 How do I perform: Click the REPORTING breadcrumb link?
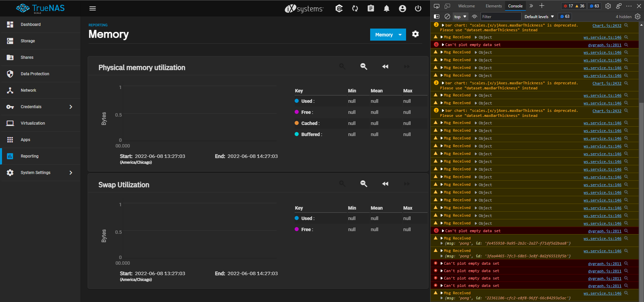[98, 25]
